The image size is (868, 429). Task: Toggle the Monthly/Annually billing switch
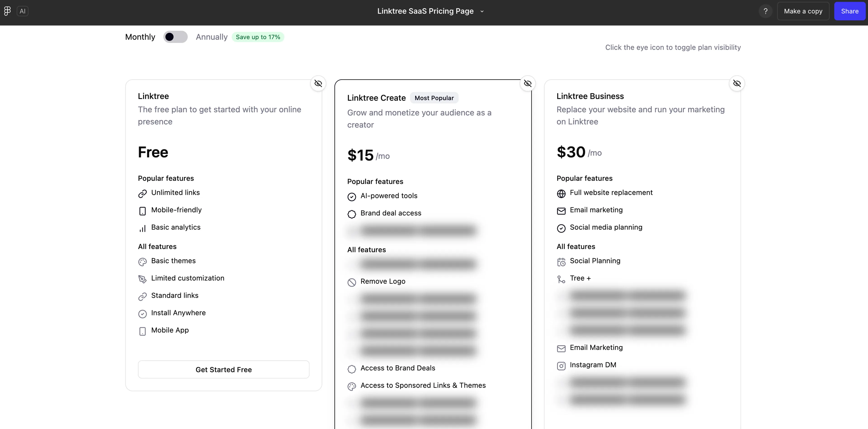[175, 37]
